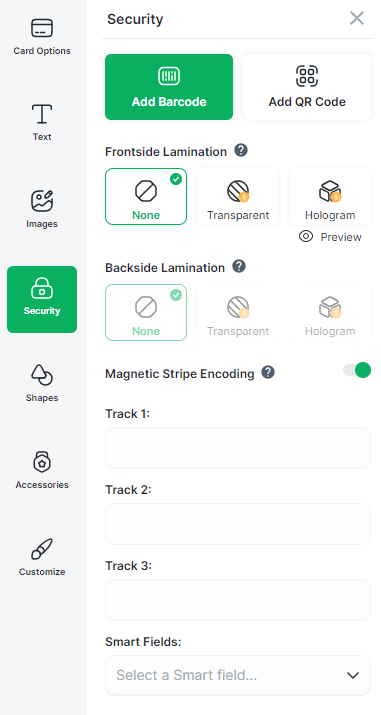Expand the Smart Fields dropdown
This screenshot has width=381, height=715.
coord(238,675)
